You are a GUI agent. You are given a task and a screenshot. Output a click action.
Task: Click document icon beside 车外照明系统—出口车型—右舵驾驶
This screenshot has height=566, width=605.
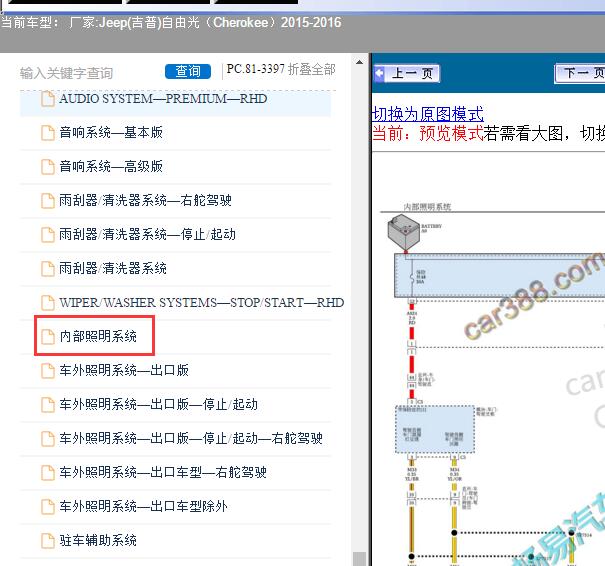click(48, 472)
